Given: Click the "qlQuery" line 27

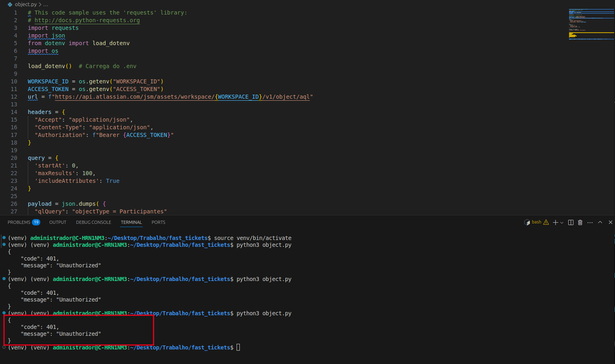Looking at the screenshot, I should point(100,211).
